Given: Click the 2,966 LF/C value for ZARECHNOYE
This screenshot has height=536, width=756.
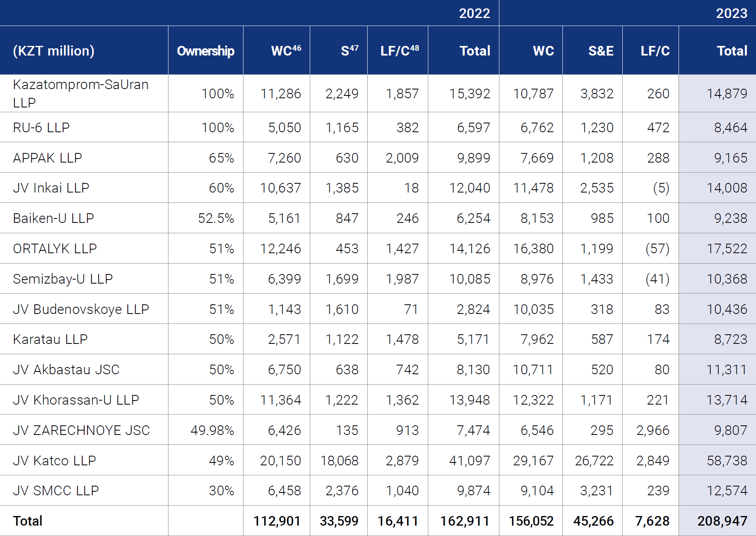Looking at the screenshot, I should click(653, 430).
